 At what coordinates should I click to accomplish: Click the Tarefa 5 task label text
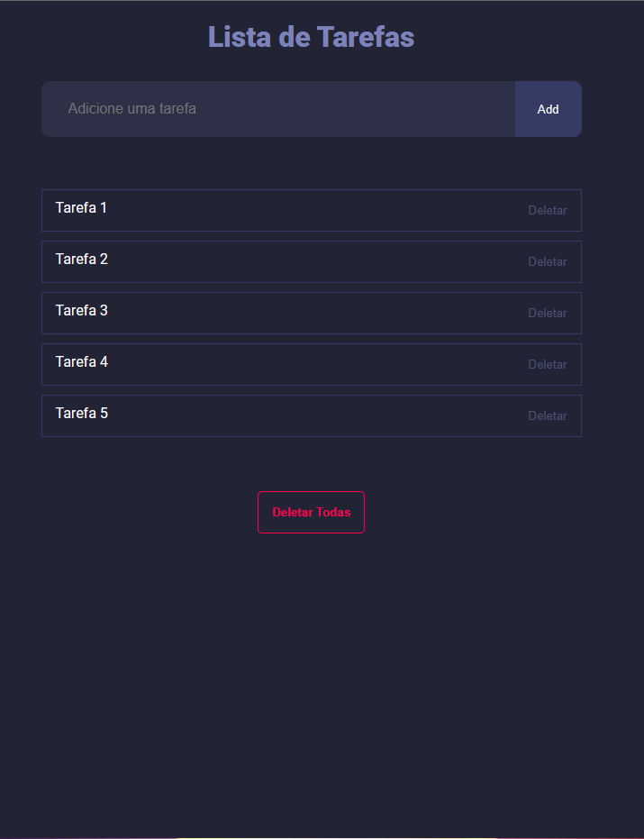pos(81,413)
